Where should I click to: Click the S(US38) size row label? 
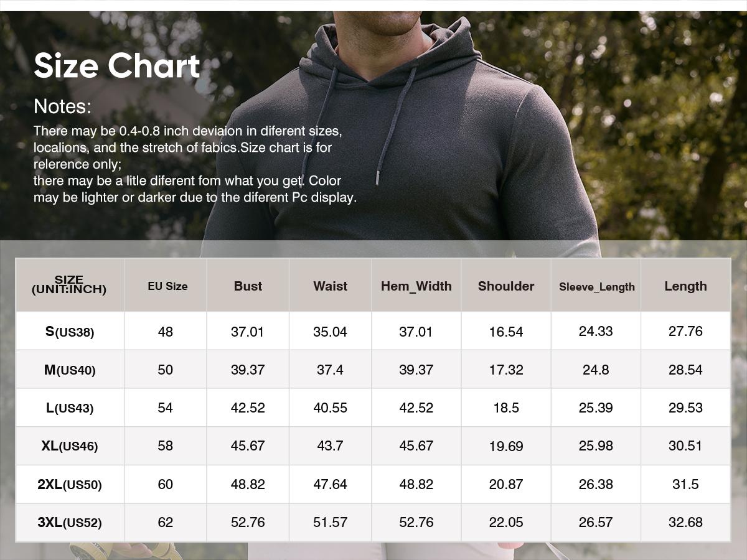tap(70, 332)
